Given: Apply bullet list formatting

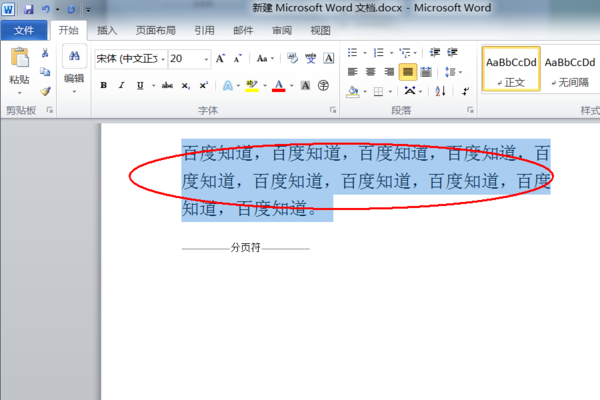Looking at the screenshot, I should [352, 52].
